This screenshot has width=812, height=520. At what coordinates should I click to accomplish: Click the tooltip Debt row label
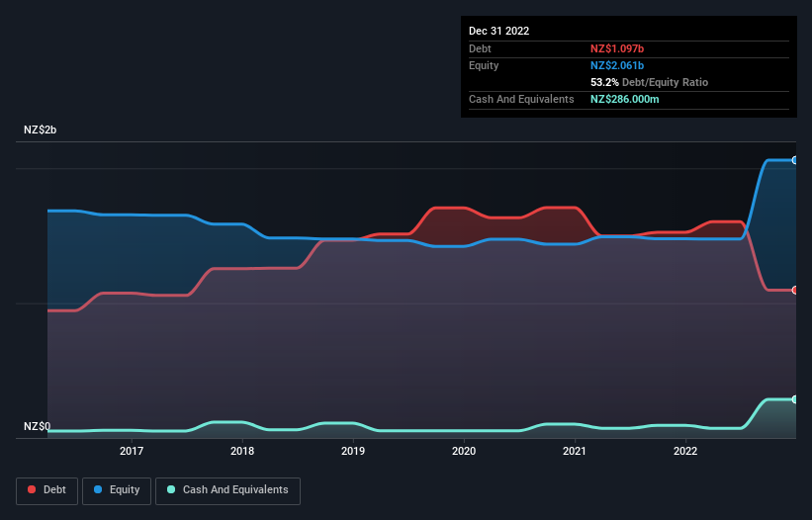click(480, 48)
